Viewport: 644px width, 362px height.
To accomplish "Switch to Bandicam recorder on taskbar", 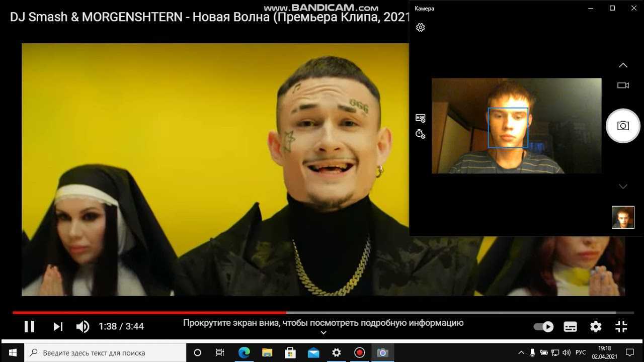I will pyautogui.click(x=359, y=352).
